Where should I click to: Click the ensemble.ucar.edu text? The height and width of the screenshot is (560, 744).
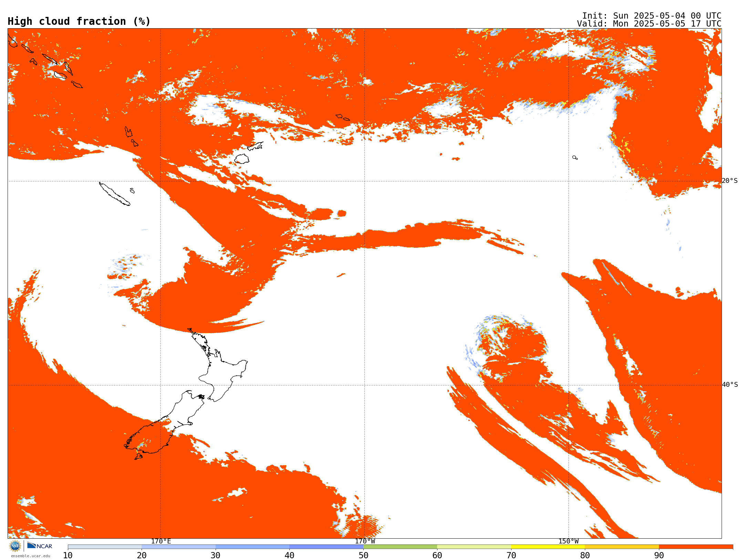click(x=31, y=556)
